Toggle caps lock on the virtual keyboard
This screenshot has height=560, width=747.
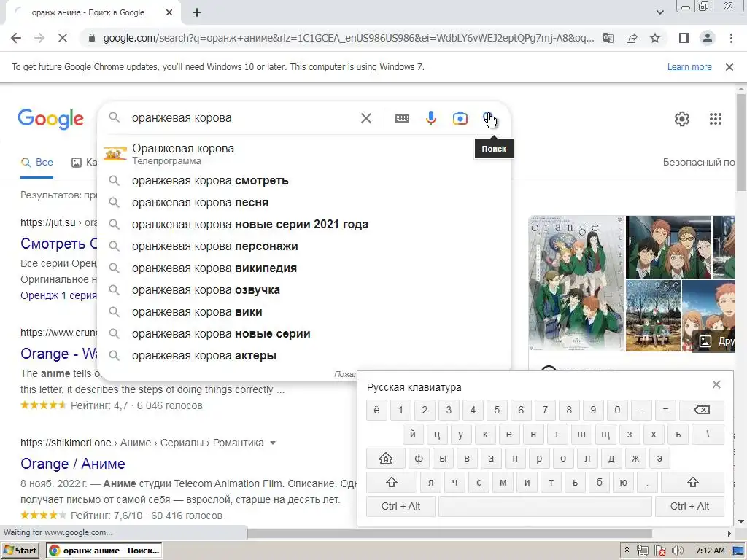pos(385,459)
